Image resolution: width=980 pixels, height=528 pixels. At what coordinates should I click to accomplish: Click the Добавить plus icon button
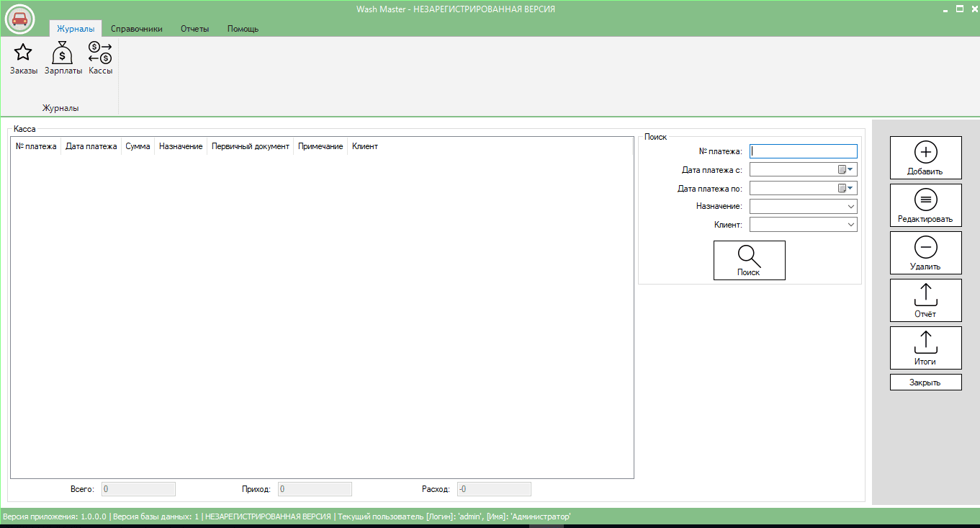coord(925,158)
